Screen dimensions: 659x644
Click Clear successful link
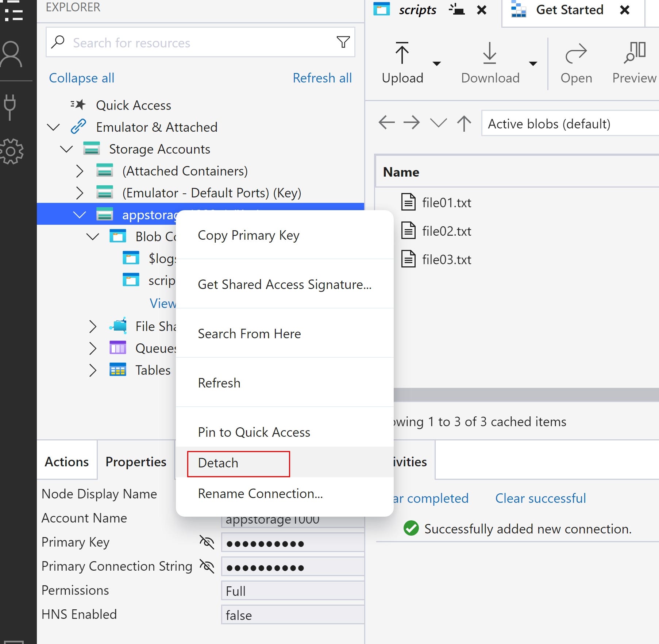540,498
